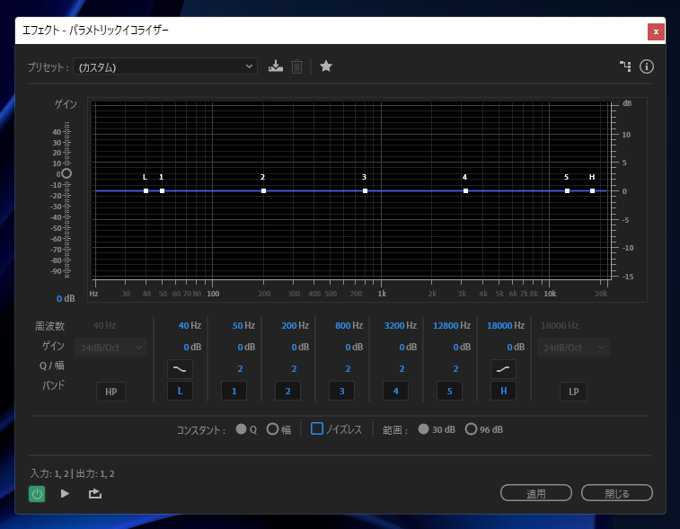The image size is (680, 529).
Task: Click the low shelf curve shape icon
Action: [x=180, y=369]
